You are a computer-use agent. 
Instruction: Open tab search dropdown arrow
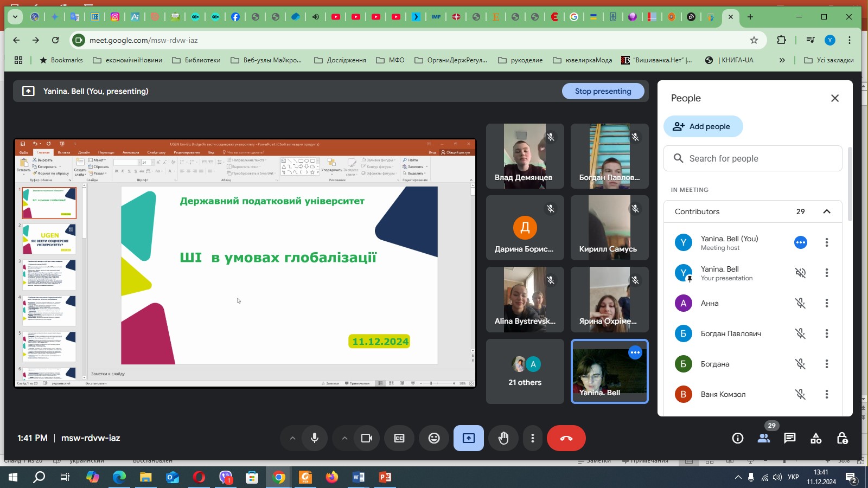coord(15,17)
